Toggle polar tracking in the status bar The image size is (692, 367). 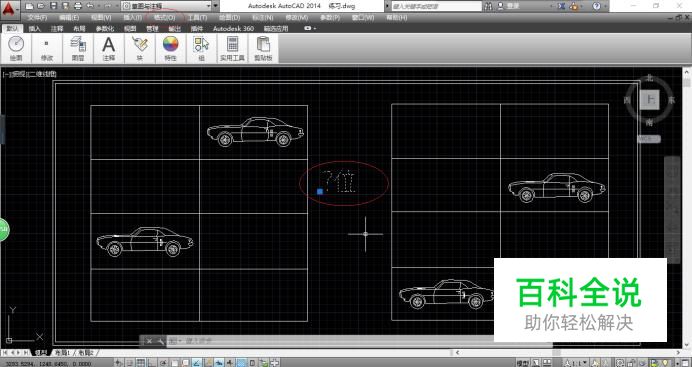(163, 363)
